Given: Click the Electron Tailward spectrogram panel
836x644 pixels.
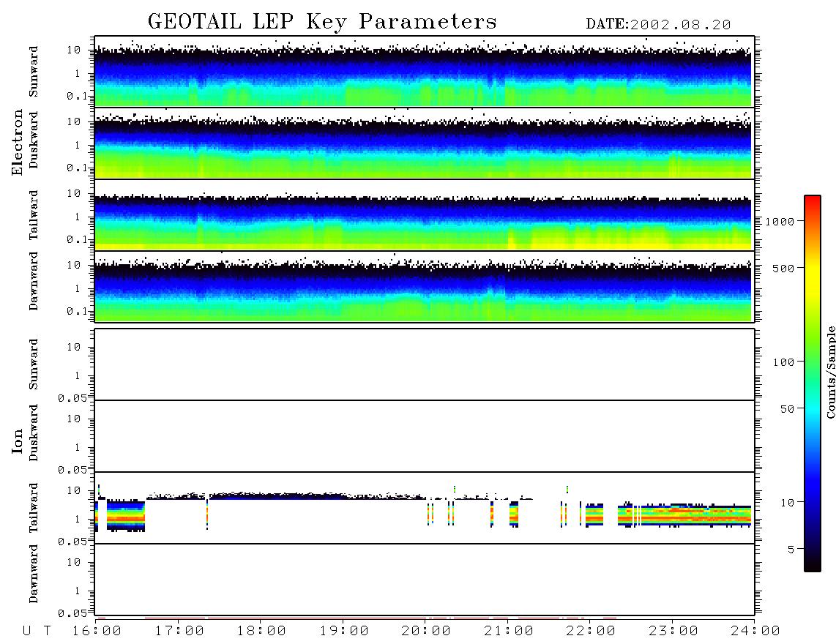Looking at the screenshot, I should tap(425, 215).
